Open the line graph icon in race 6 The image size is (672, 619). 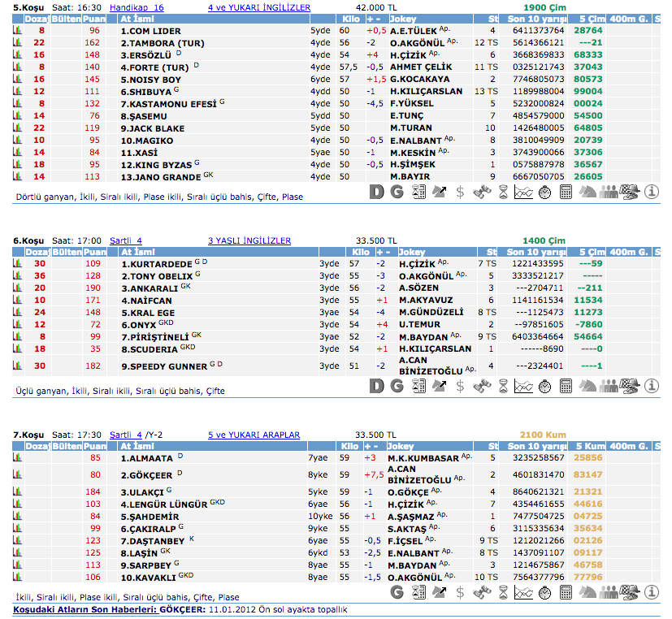[x=524, y=387]
